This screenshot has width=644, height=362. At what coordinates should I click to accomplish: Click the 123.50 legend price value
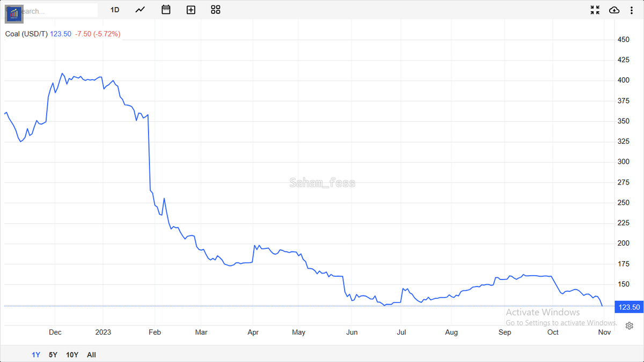coord(61,34)
